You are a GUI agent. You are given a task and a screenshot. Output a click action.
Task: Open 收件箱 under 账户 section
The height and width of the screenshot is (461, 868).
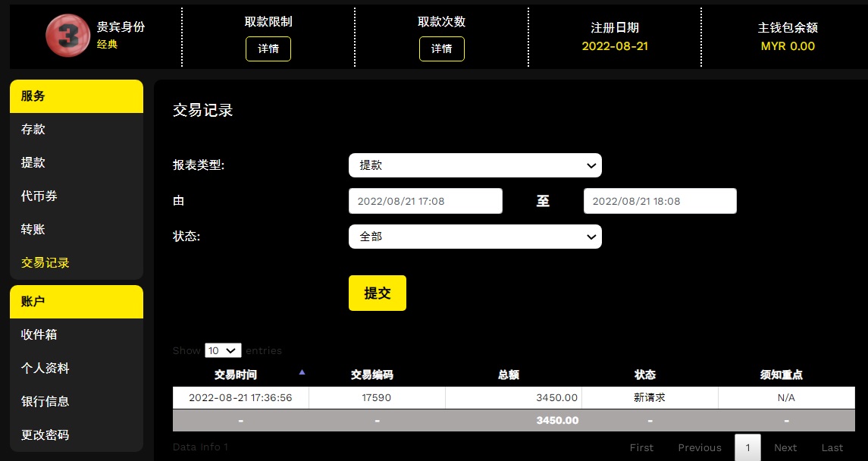coord(39,334)
